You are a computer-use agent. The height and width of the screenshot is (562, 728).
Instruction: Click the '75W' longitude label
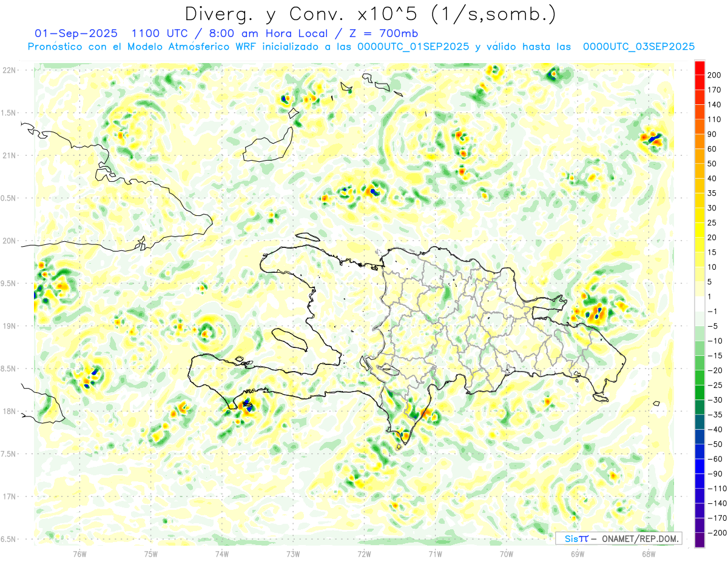151,554
